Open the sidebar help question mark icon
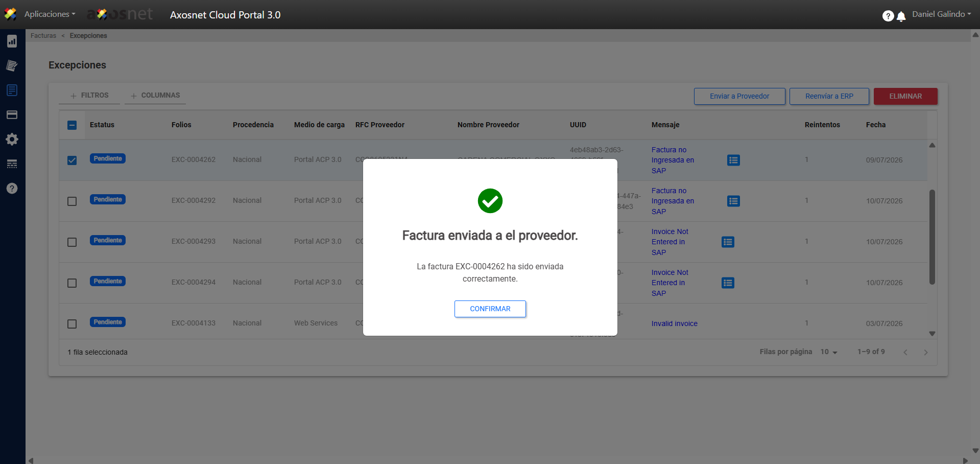 (12, 189)
